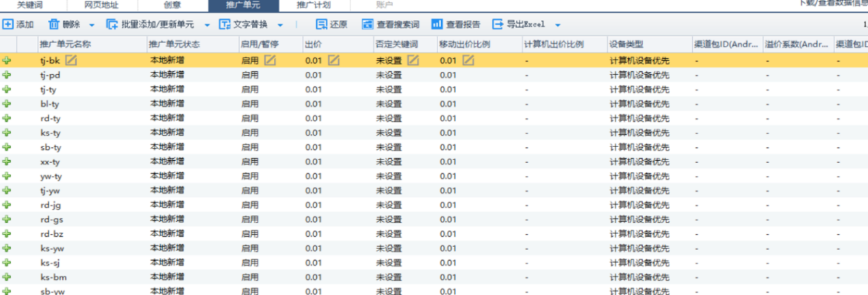Image resolution: width=868 pixels, height=295 pixels.
Task: Click the green plus icon of rd-jg row
Action: 7,205
